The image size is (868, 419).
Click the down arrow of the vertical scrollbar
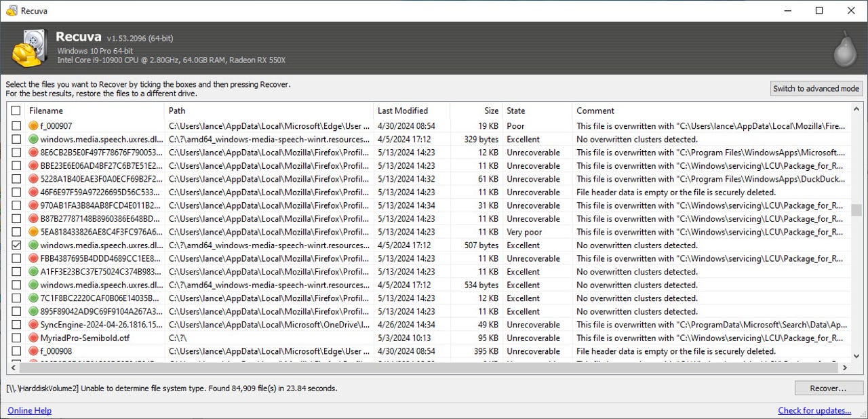[857, 356]
